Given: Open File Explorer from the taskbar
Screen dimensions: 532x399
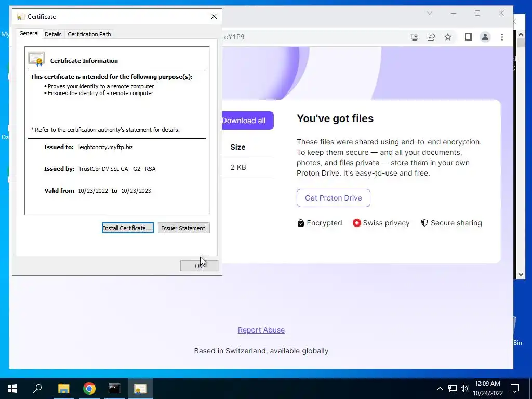Looking at the screenshot, I should [63, 389].
